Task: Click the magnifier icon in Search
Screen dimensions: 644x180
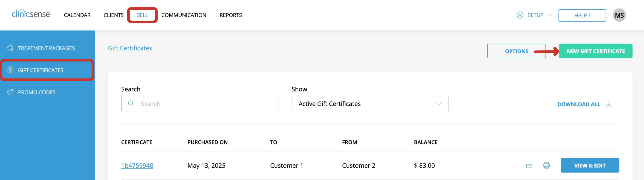Action: tap(131, 103)
